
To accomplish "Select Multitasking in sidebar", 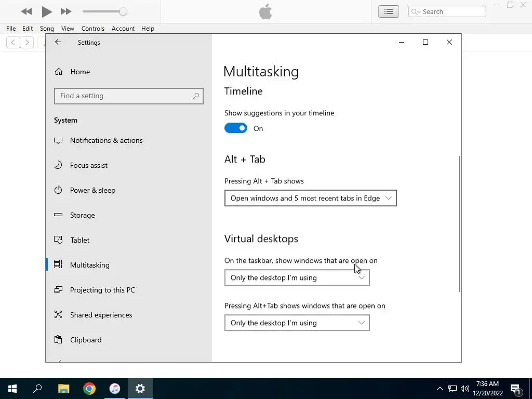I will [129, 265].
